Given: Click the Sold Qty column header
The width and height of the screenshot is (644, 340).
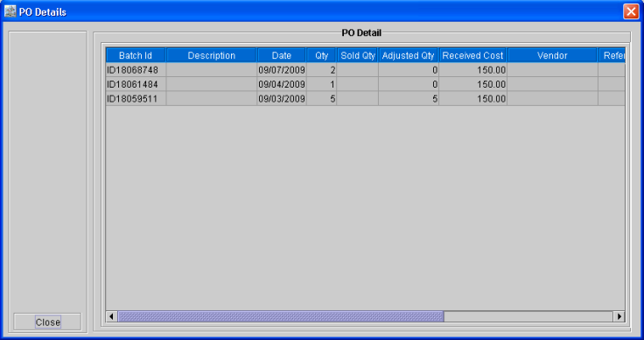Looking at the screenshot, I should click(357, 55).
